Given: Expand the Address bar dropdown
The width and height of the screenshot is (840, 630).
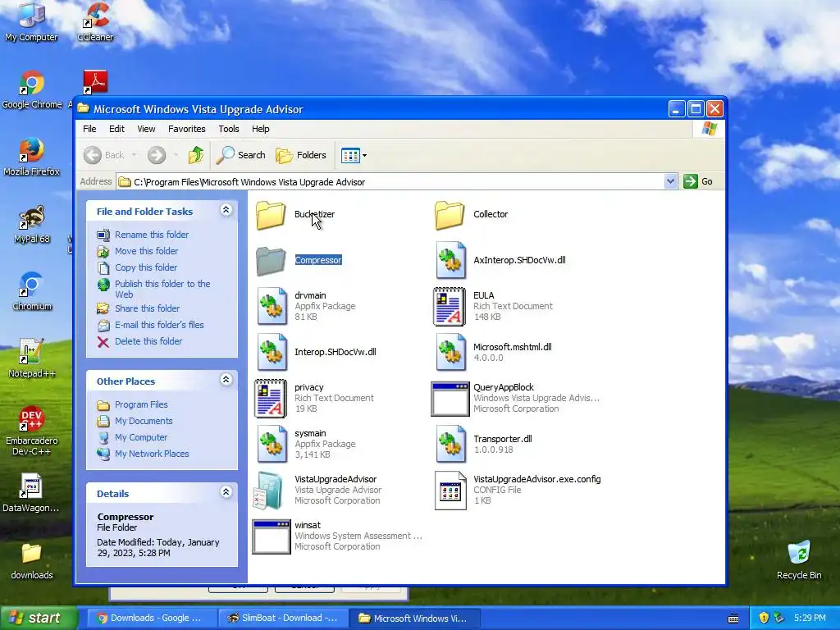Looking at the screenshot, I should tap(670, 181).
